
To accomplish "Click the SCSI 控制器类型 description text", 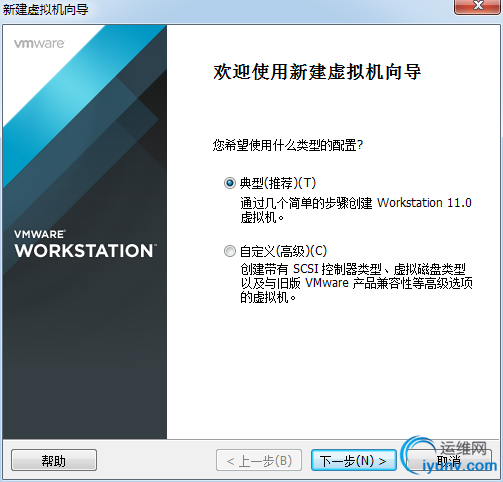I will 356,283.
